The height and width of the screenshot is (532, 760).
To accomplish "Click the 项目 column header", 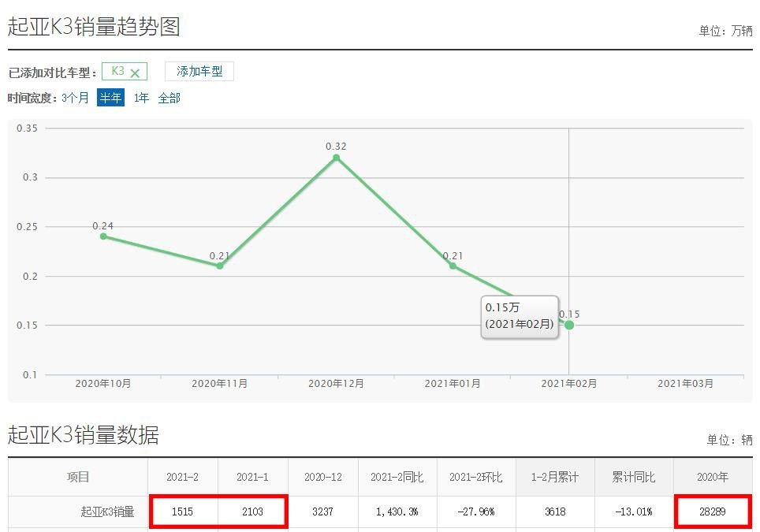I will click(x=78, y=477).
